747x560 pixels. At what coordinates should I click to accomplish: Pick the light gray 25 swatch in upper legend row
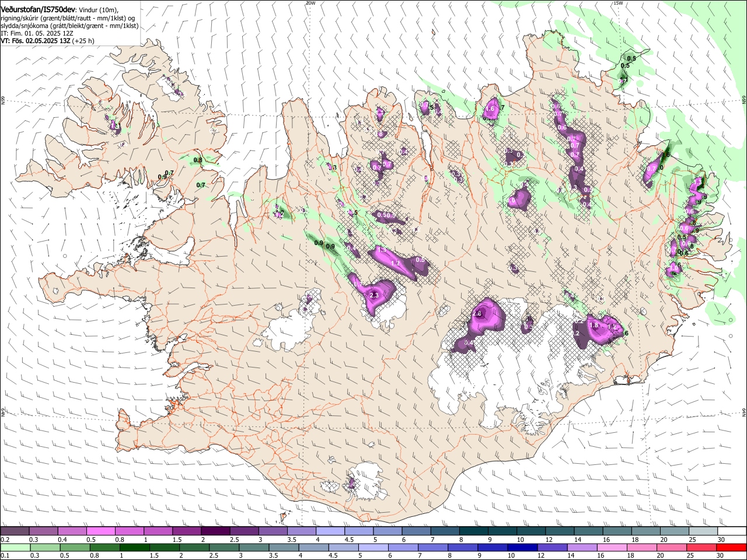[703, 531]
